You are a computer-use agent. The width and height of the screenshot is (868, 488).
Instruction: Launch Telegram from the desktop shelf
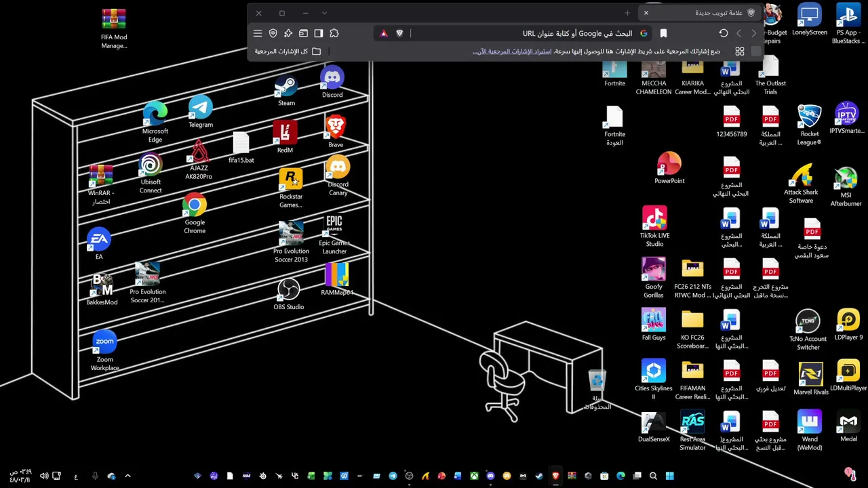pyautogui.click(x=201, y=113)
